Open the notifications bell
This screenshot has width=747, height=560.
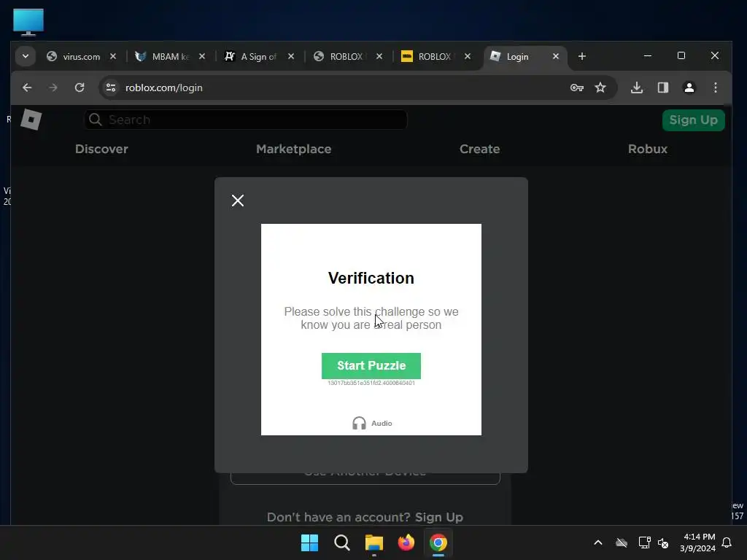coord(727,542)
